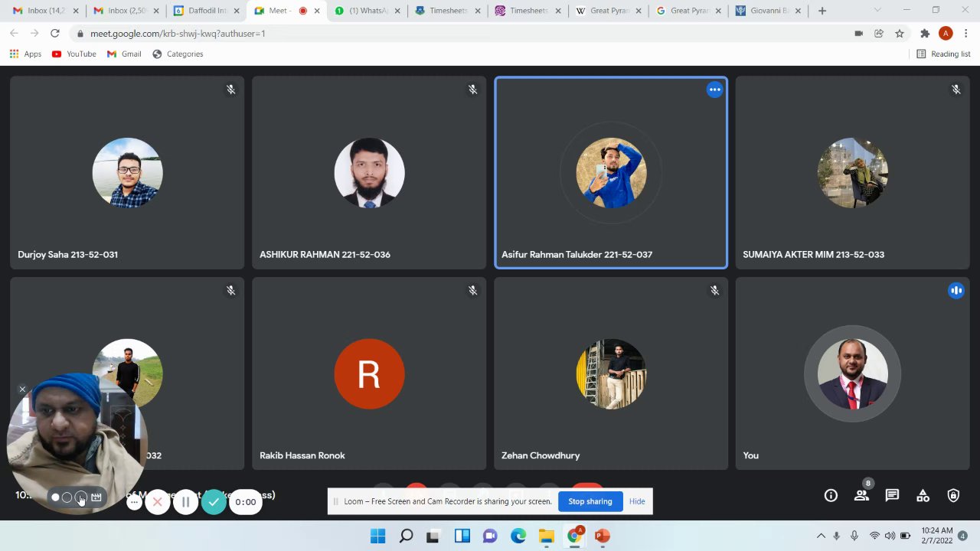Open the YouTube bookmark
Image resolution: width=980 pixels, height=551 pixels.
click(x=73, y=54)
